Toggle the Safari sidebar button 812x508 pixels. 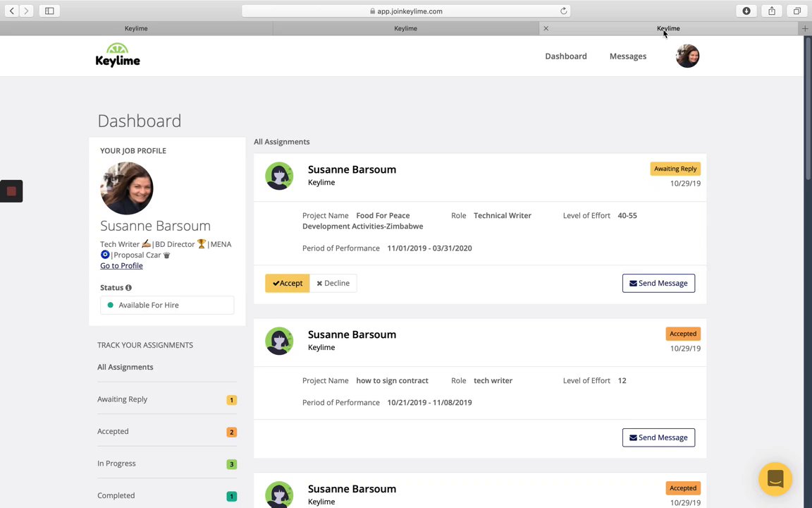coord(50,11)
